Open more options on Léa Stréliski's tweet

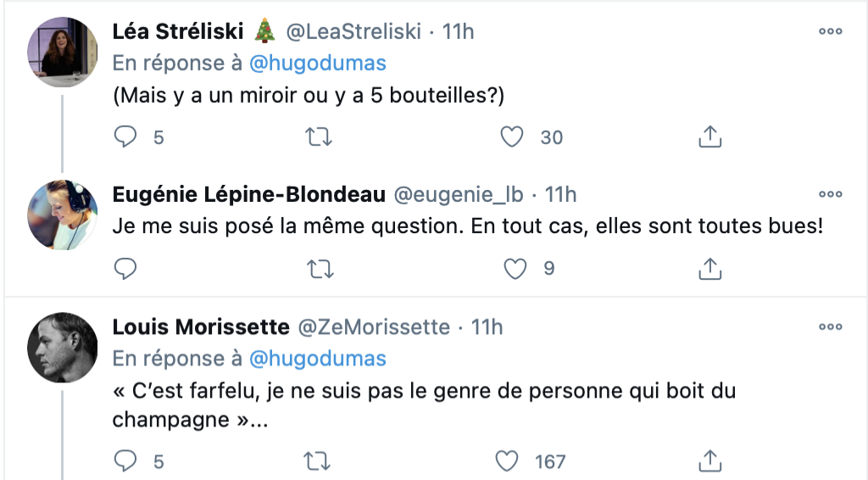click(831, 31)
